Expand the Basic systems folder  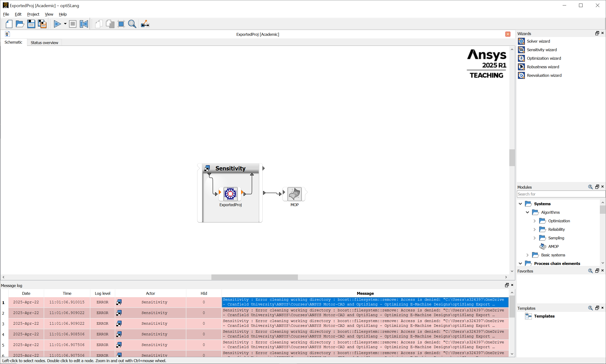[x=527, y=255]
